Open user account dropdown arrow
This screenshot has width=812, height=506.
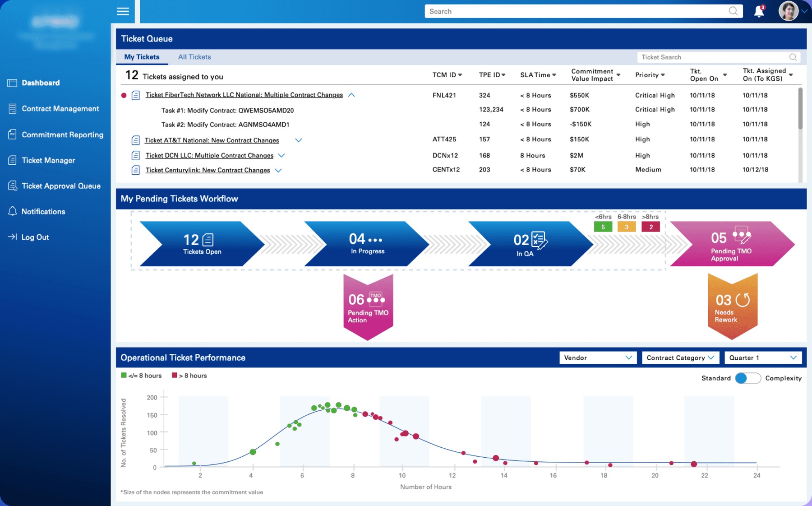click(804, 11)
